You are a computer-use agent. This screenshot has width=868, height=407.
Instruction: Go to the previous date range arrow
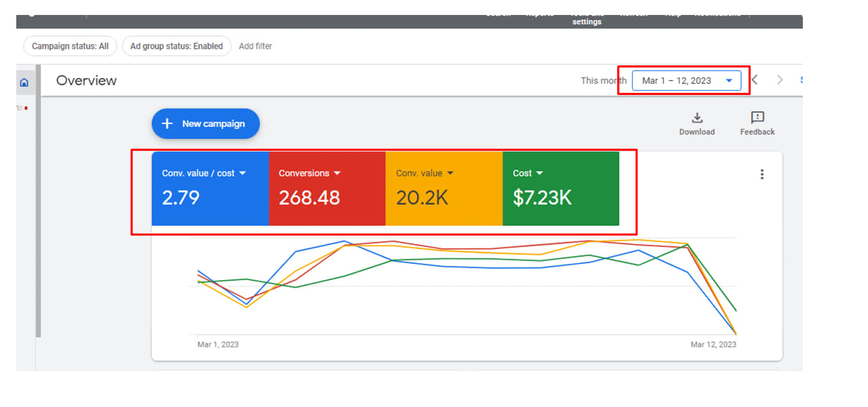point(755,80)
